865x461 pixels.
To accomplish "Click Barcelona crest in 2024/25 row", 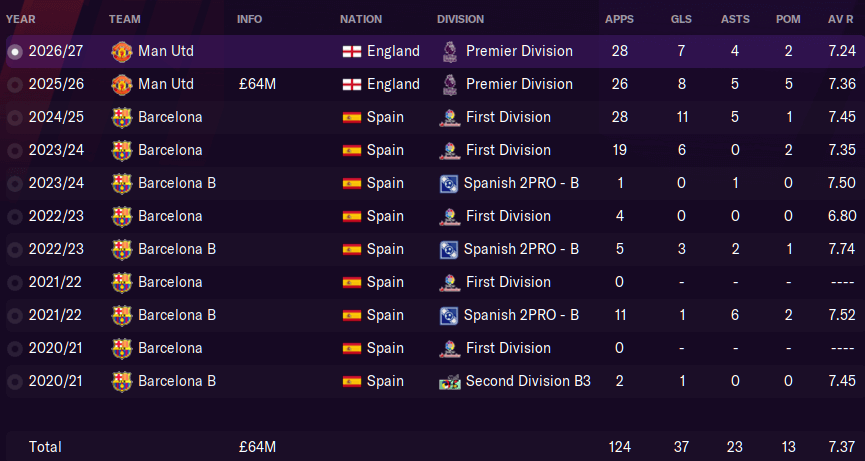I will coord(121,117).
